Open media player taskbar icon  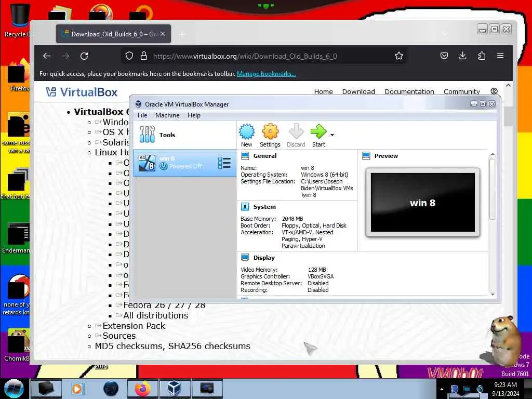pyautogui.click(x=77, y=389)
